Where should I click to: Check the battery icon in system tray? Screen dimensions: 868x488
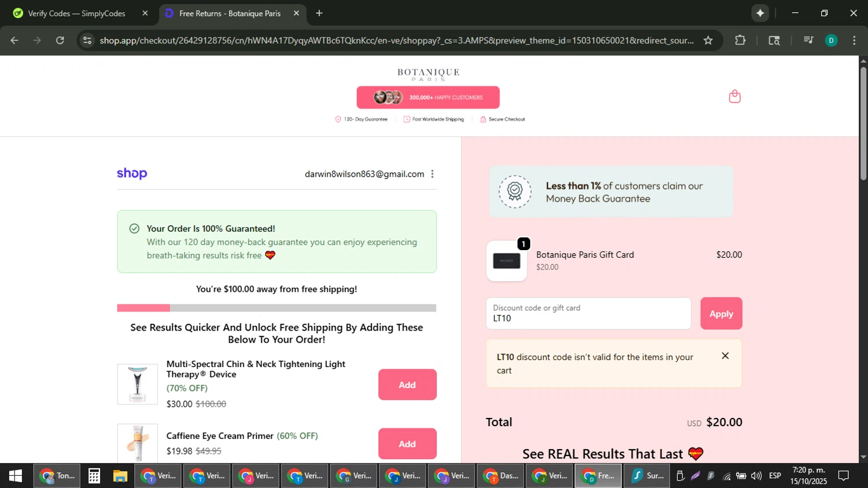[741, 476]
